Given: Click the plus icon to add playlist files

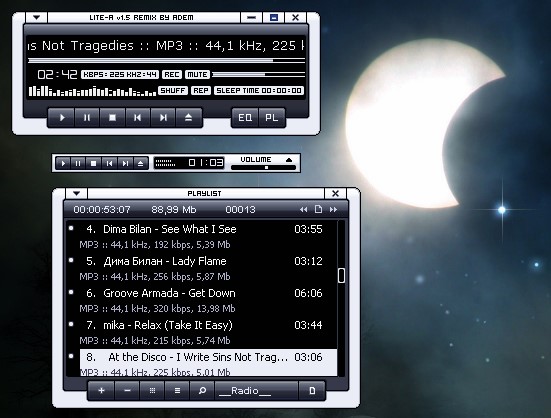Looking at the screenshot, I should (x=101, y=390).
